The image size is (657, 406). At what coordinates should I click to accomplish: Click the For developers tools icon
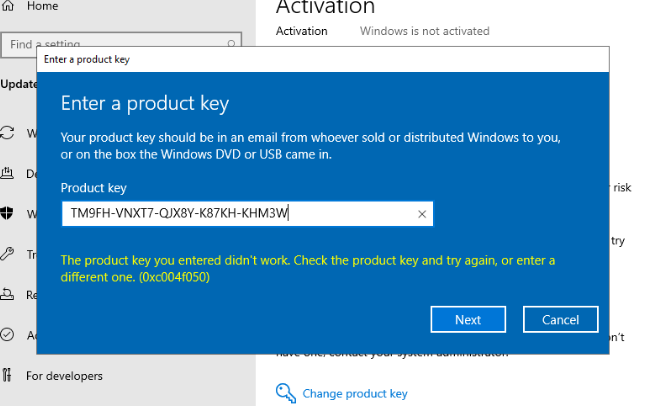[7, 375]
